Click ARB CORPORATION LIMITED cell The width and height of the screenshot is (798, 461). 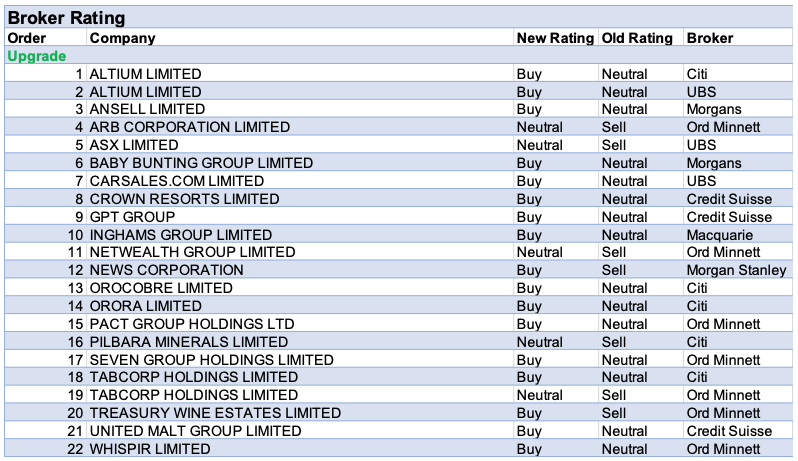click(190, 127)
